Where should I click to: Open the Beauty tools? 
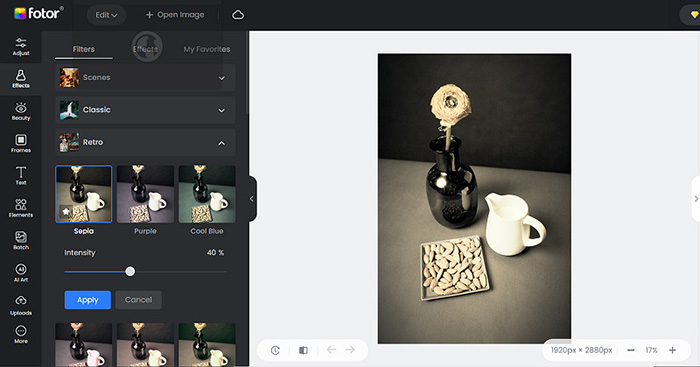tap(21, 112)
